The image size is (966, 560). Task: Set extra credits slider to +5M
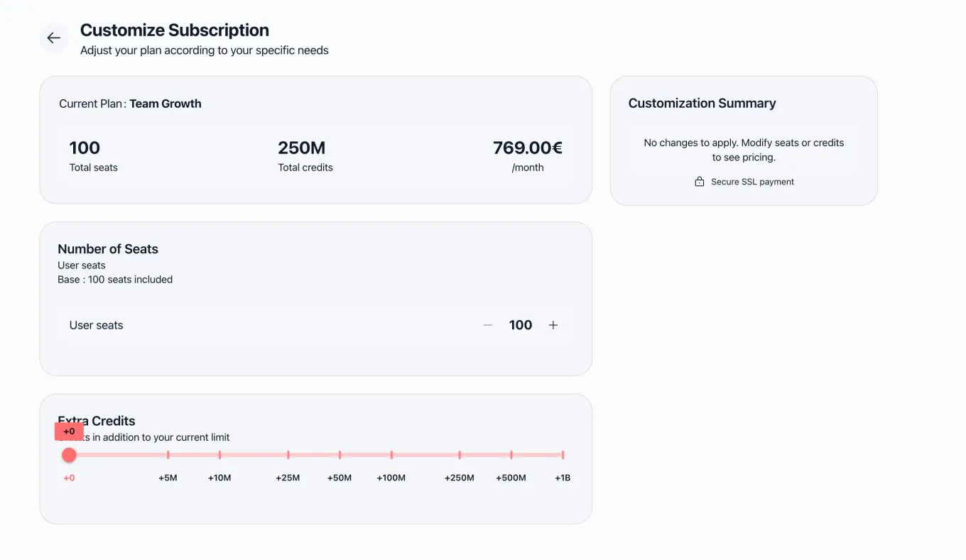168,455
